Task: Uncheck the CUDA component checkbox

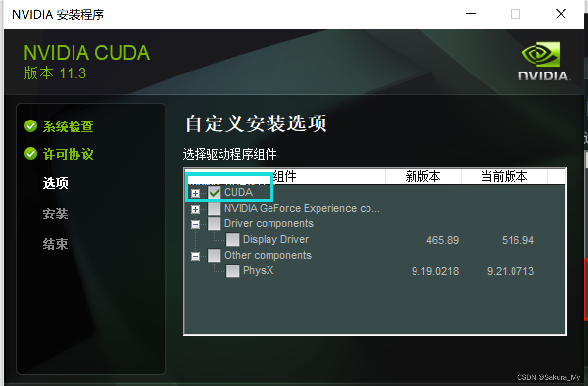Action: tap(214, 193)
